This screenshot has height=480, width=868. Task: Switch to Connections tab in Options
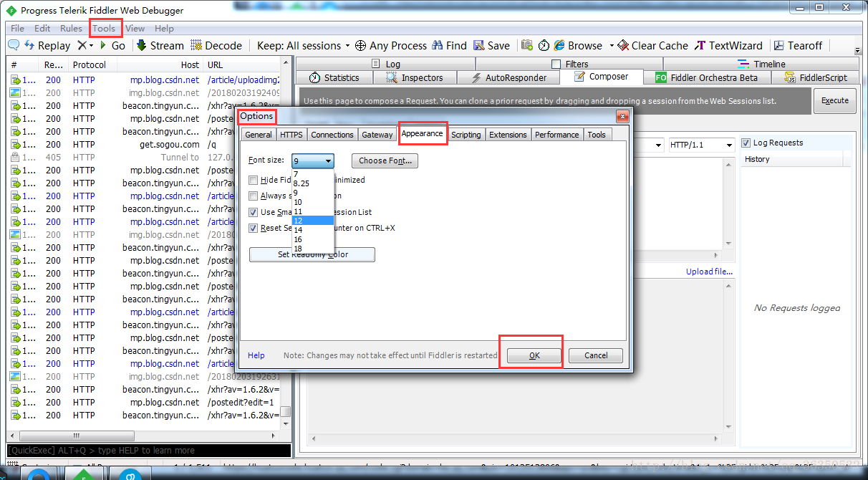(332, 135)
